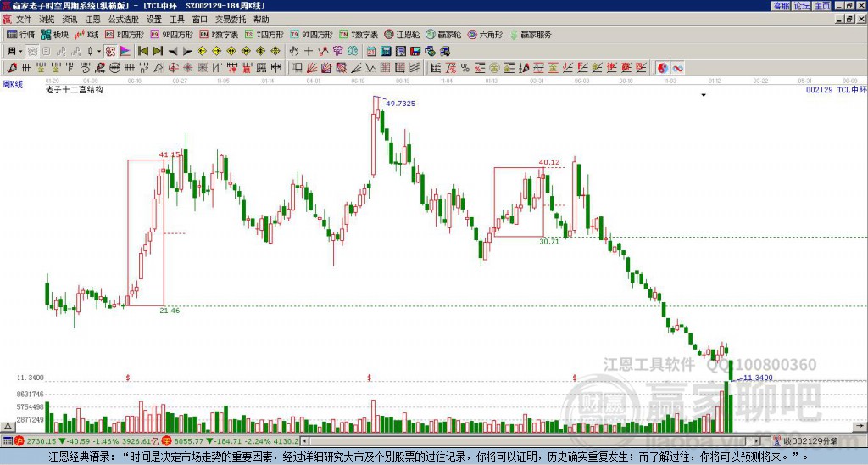Open the 六角形 hexagon tool
The image size is (868, 465).
tap(485, 34)
